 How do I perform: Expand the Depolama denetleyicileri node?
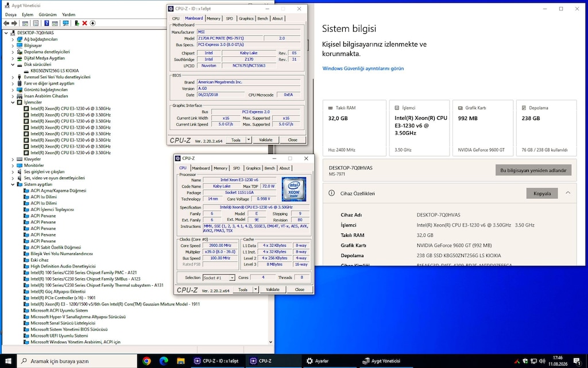[x=13, y=52]
